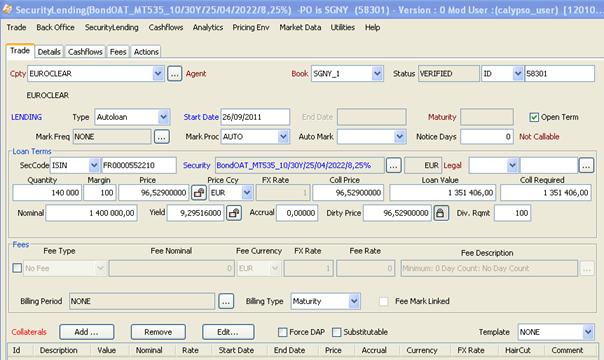Enable the Force DAP checkbox

pos(283,332)
